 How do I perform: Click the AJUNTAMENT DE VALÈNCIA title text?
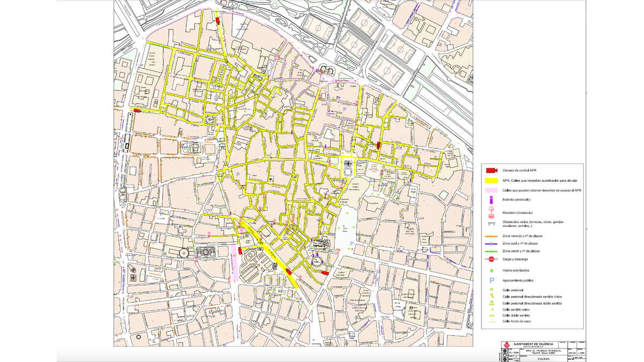point(532,344)
